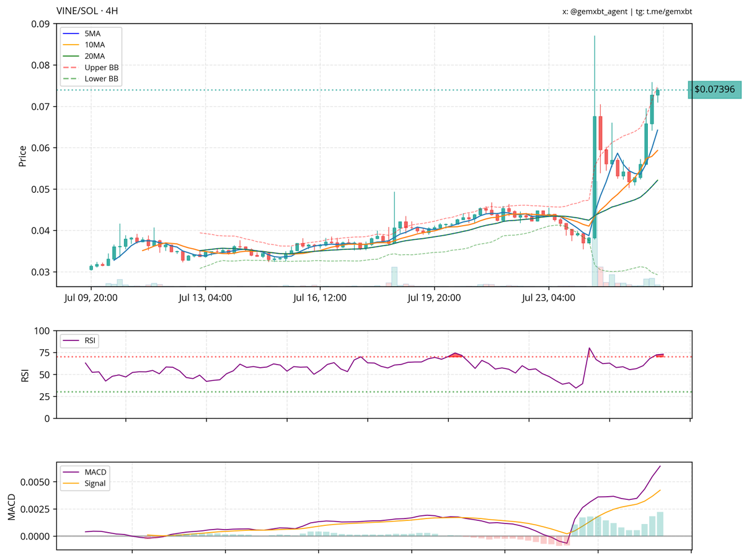This screenshot has width=744, height=560.
Task: Click the RSI 25 tick label
Action: pyautogui.click(x=46, y=396)
